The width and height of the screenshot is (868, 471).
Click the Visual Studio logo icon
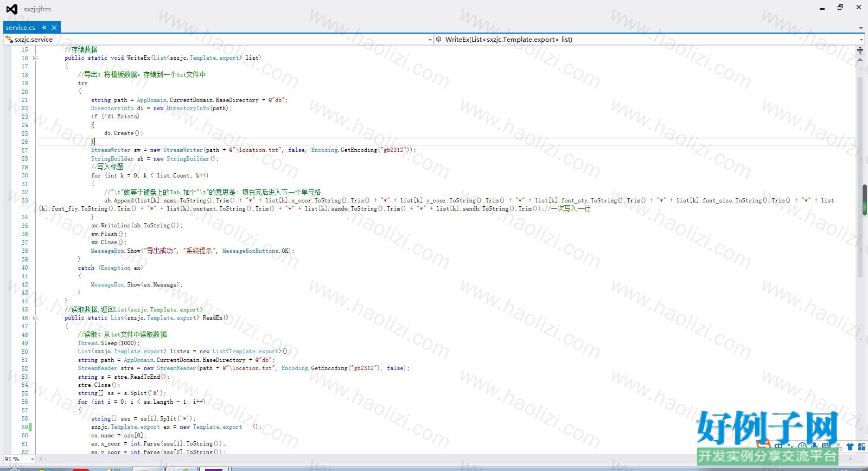coord(11,9)
